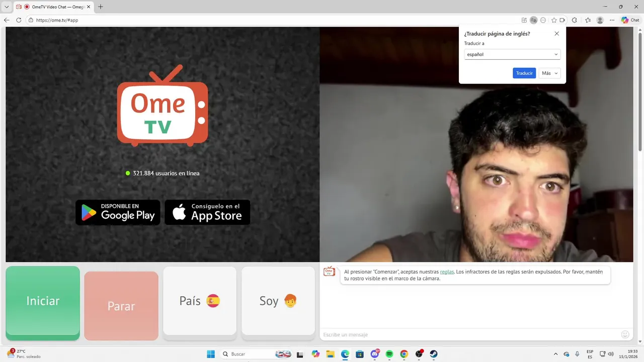Select the OmeTV Video Chat tab
The height and width of the screenshot is (362, 644).
[x=54, y=7]
